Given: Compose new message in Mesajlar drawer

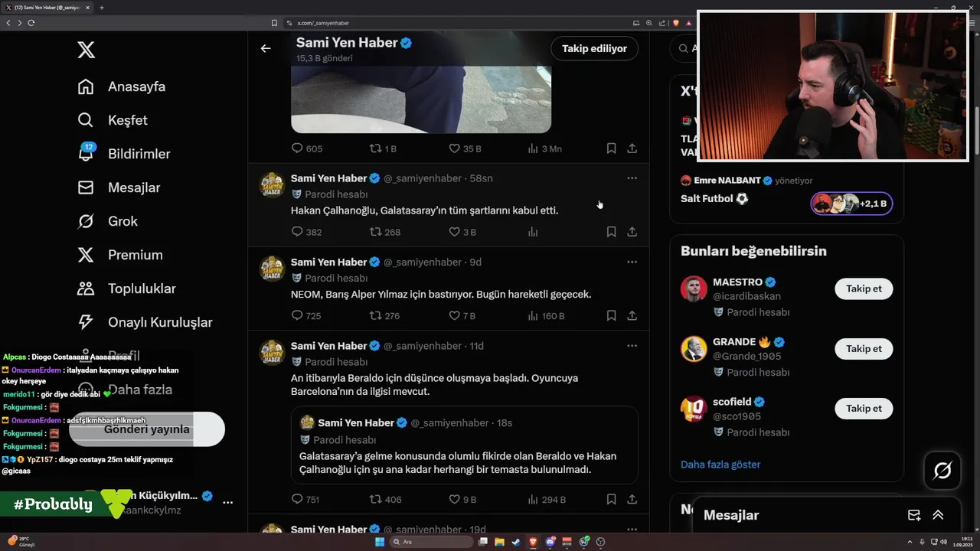Looking at the screenshot, I should pos(914,515).
